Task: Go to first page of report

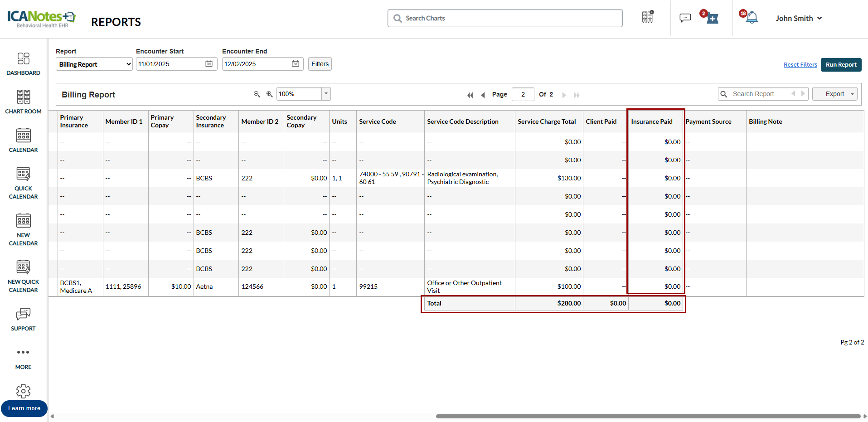Action: tap(470, 95)
